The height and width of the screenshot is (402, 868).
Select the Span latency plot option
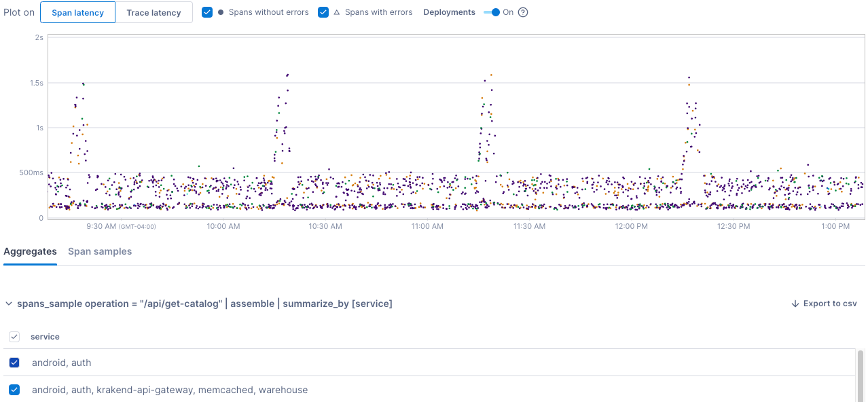(77, 12)
